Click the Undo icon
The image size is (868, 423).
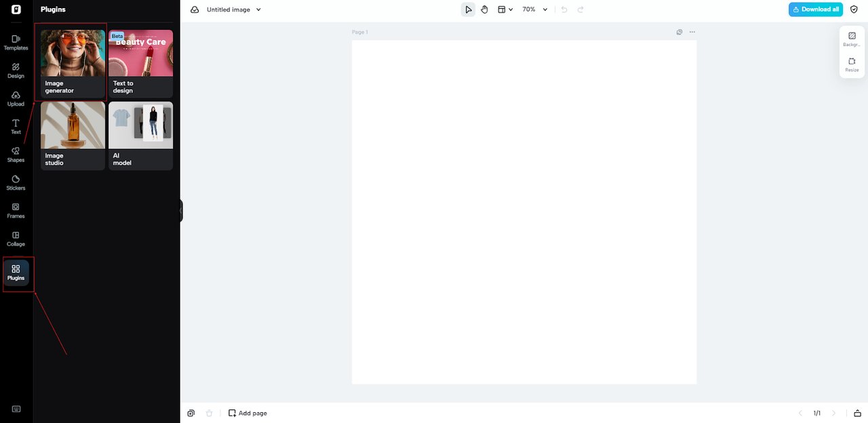tap(563, 9)
